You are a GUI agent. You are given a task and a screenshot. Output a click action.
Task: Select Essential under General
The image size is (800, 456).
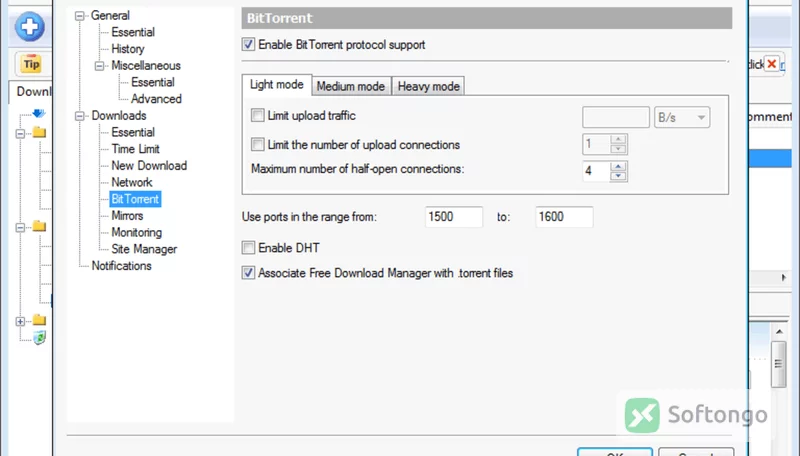pos(133,32)
